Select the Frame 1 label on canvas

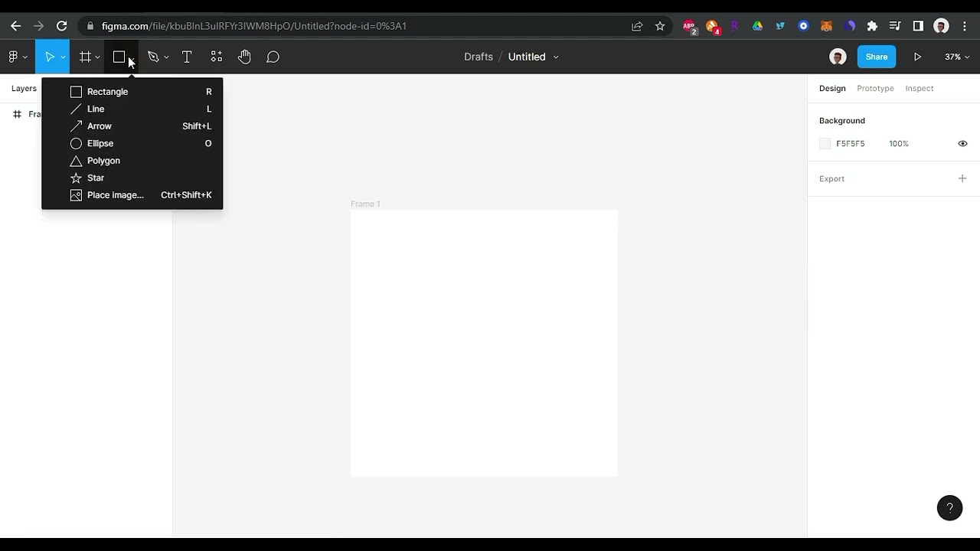click(x=365, y=204)
